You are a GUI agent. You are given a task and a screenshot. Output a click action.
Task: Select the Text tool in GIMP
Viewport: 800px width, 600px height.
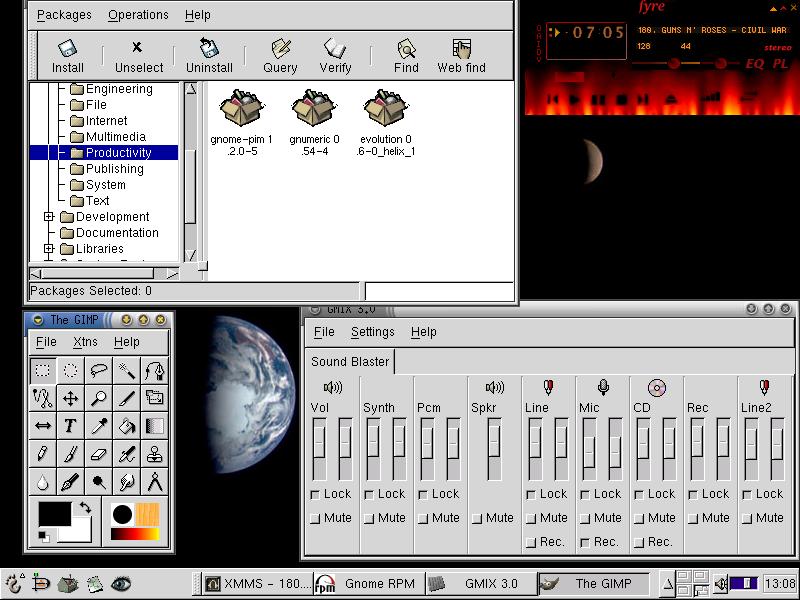[x=72, y=426]
